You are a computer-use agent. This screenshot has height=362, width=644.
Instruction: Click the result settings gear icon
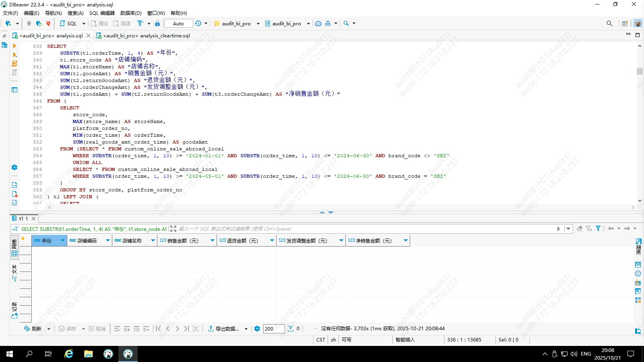[257, 329]
